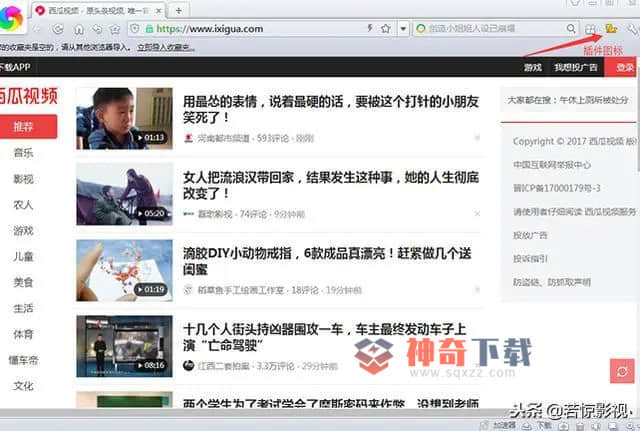This screenshot has width=640, height=431.
Task: Select the 影视 category
Action: pyautogui.click(x=23, y=179)
